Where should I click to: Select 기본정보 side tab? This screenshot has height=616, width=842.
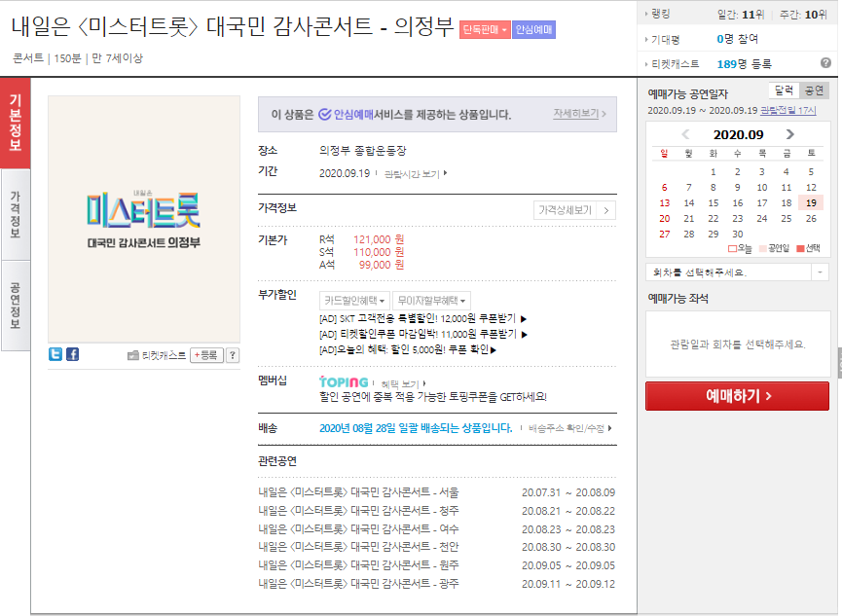tap(15, 123)
